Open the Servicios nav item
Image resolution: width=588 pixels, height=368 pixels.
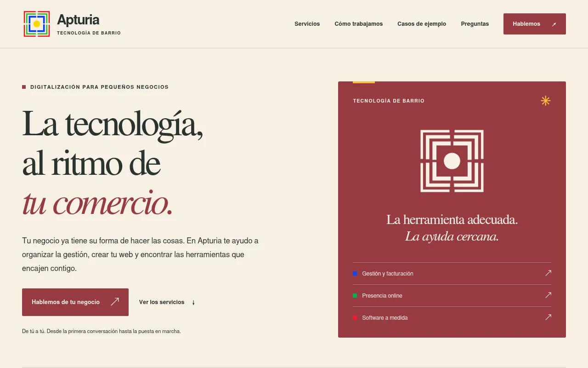307,24
